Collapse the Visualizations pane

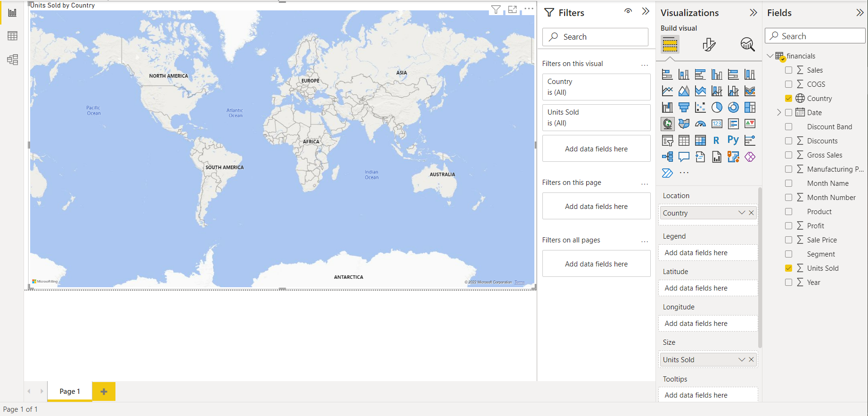click(753, 13)
